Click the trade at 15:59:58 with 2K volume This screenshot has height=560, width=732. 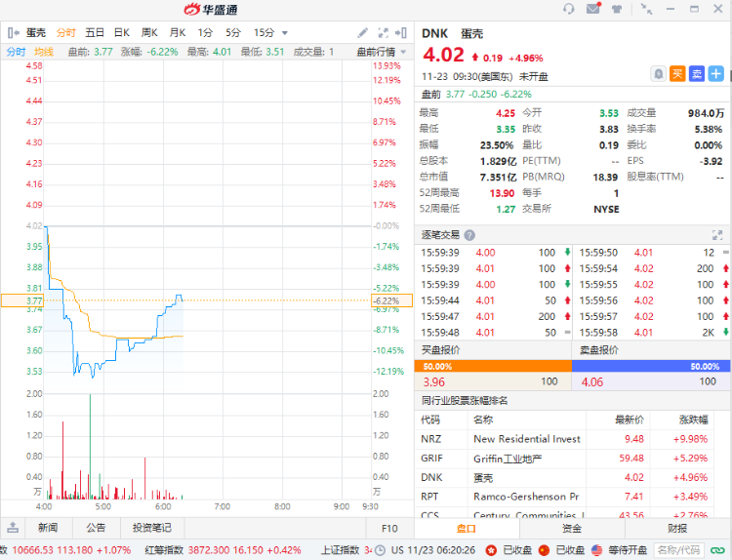pos(653,333)
